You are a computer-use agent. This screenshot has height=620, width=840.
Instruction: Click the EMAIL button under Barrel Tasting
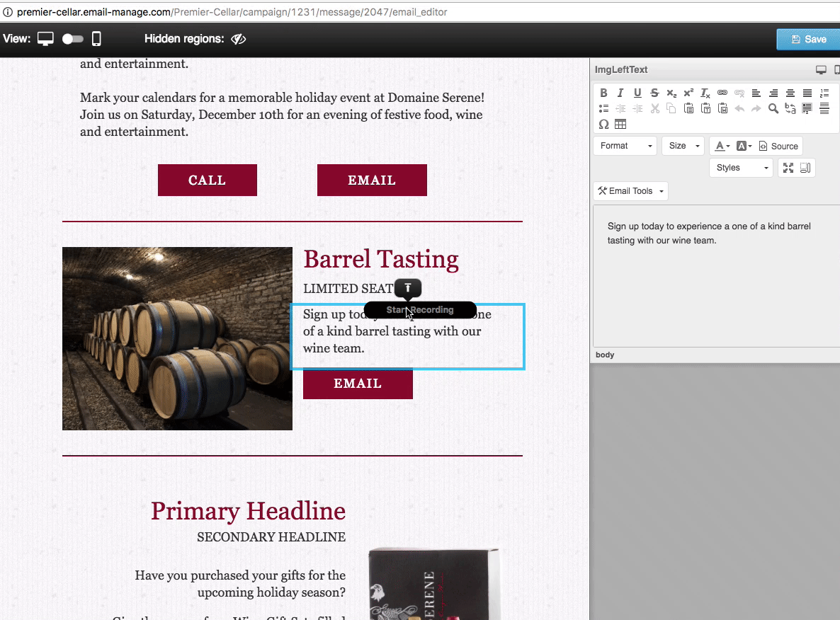(x=358, y=384)
